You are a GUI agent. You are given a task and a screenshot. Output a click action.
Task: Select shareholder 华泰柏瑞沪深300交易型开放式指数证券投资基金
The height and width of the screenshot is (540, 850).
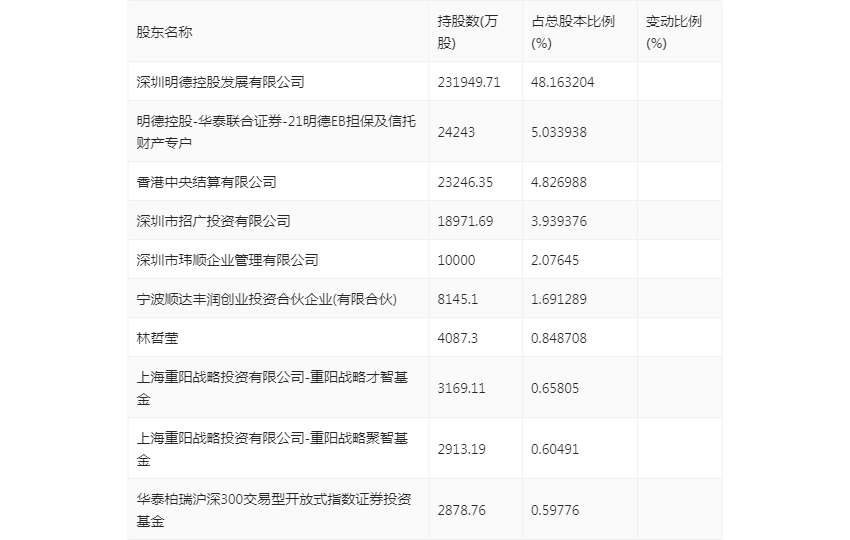274,510
